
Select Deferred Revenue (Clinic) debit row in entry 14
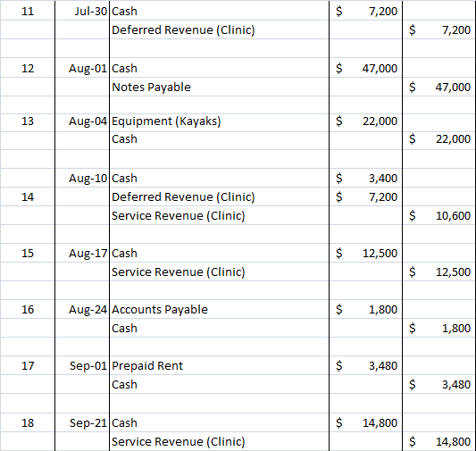[x=219, y=196]
